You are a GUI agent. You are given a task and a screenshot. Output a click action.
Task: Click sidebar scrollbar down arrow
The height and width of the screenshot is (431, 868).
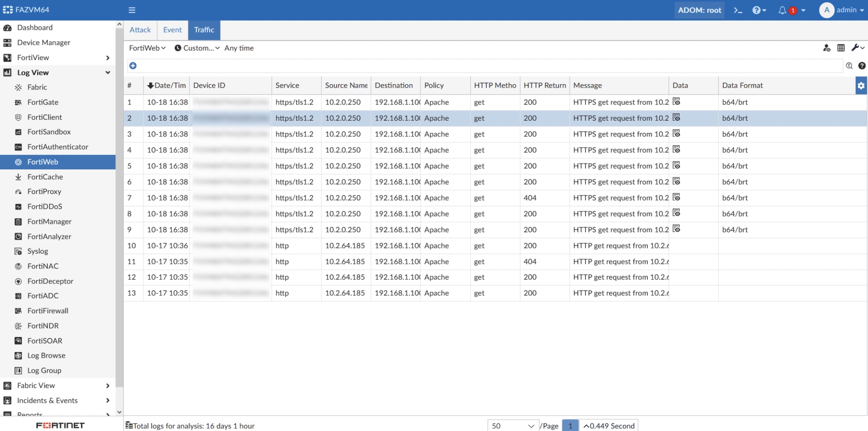(x=119, y=412)
